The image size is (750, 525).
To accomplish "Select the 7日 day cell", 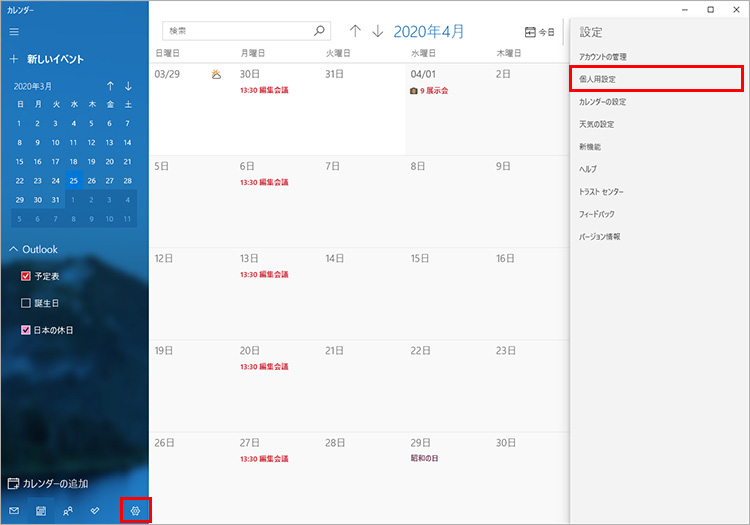I will (x=363, y=201).
